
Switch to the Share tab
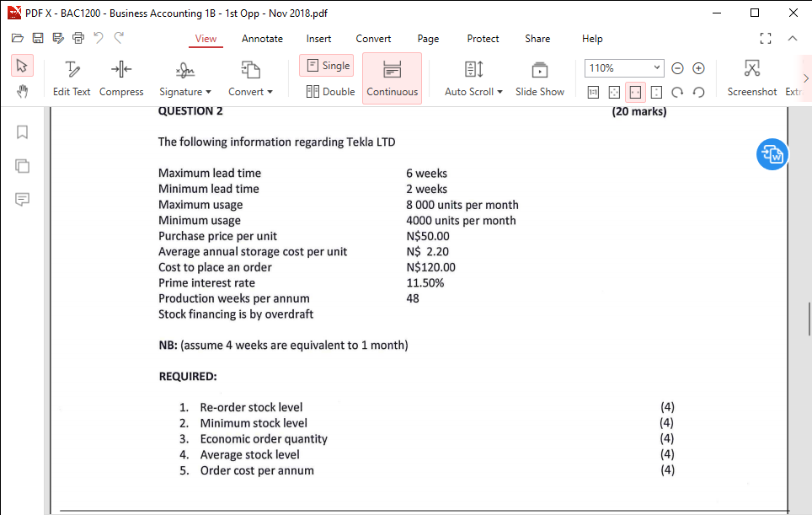[537, 39]
